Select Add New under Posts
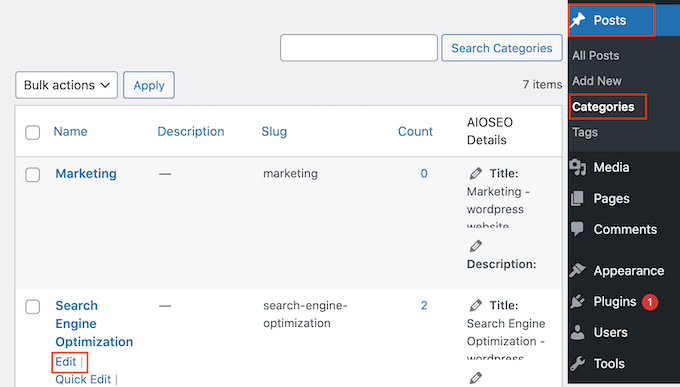The image size is (680, 387). click(x=597, y=81)
